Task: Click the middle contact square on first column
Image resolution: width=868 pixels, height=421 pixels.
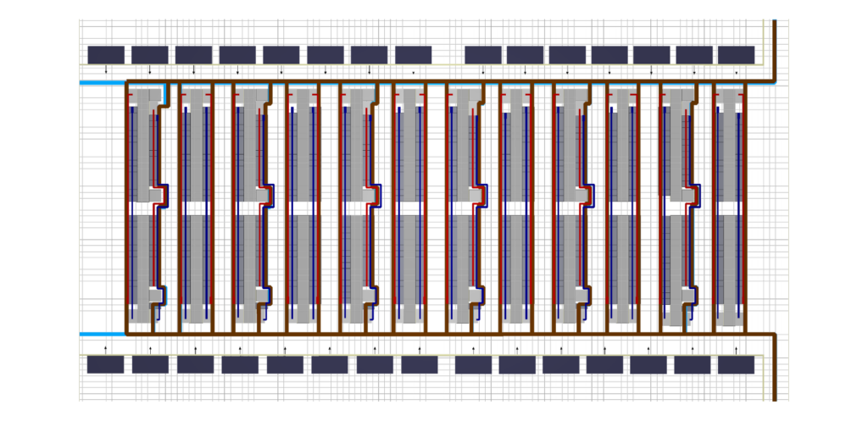Action: click(156, 196)
